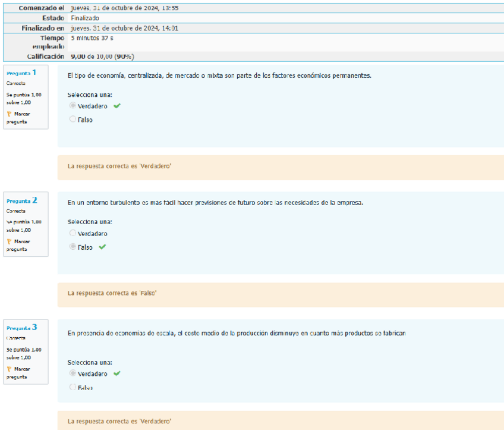Click the green checkmark in question 3
The width and height of the screenshot is (504, 430).
(117, 373)
